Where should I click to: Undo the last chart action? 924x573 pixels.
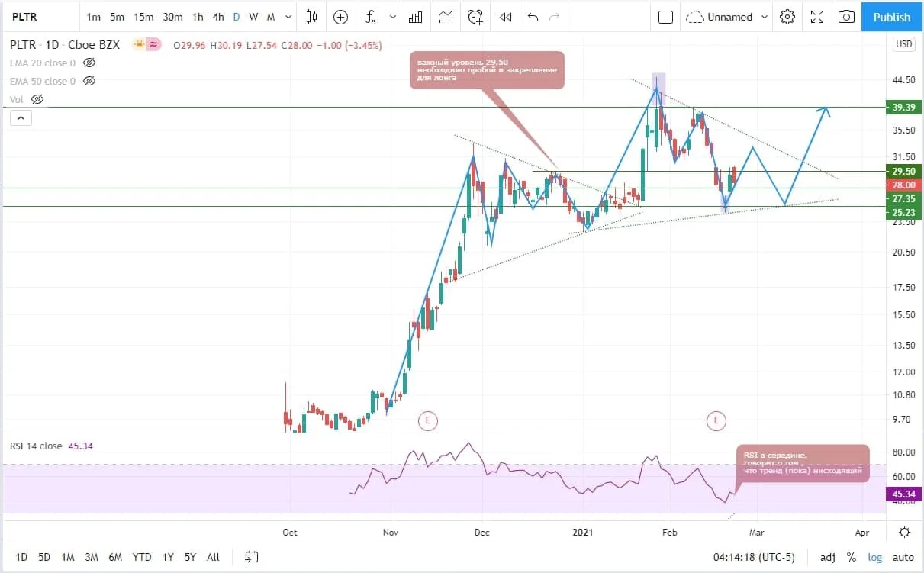tap(533, 17)
